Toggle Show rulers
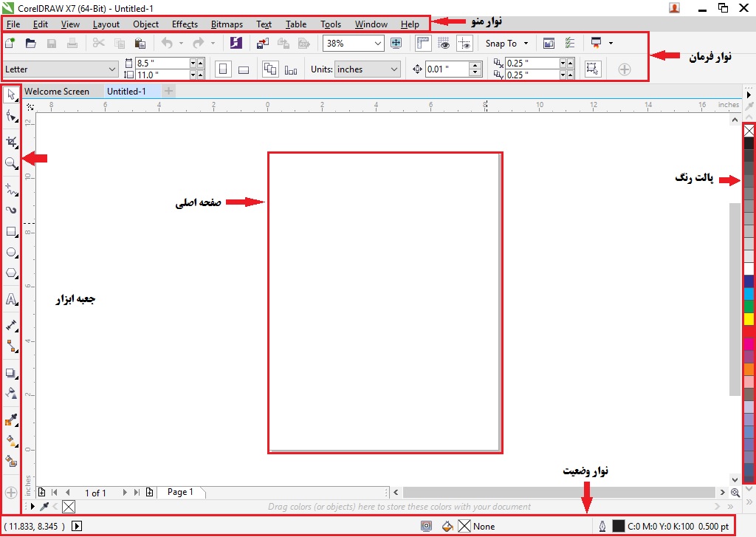The height and width of the screenshot is (537, 756). pos(423,44)
